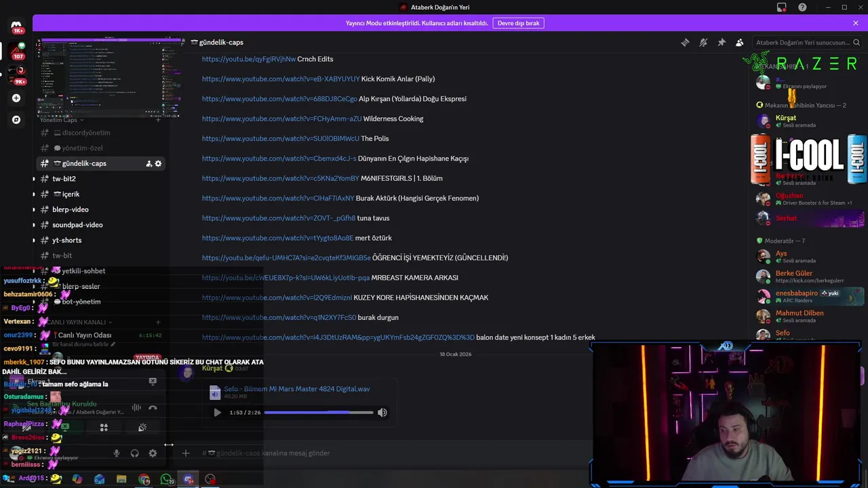Open MRBEAST KAMERA ARKASI link
This screenshot has height=488, width=868.
[285, 277]
